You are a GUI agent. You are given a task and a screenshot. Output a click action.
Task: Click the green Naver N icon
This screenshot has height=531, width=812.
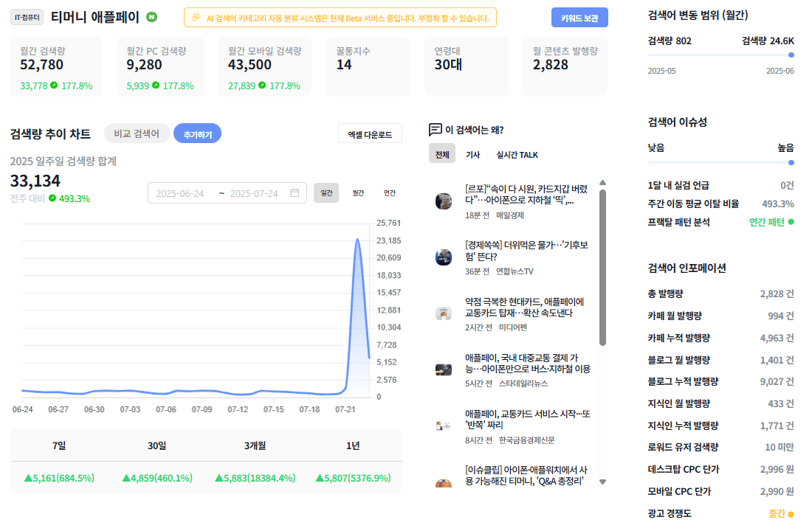tap(152, 17)
